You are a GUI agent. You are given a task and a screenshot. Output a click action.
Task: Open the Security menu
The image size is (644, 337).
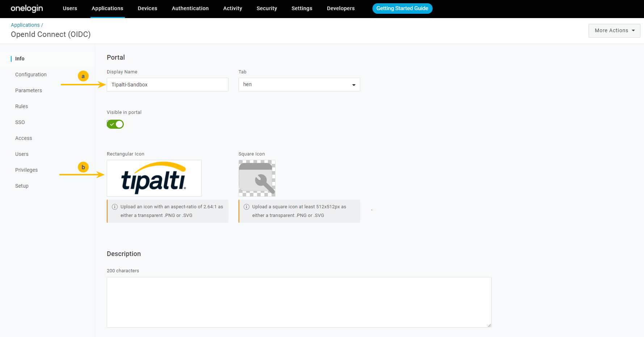tap(266, 8)
